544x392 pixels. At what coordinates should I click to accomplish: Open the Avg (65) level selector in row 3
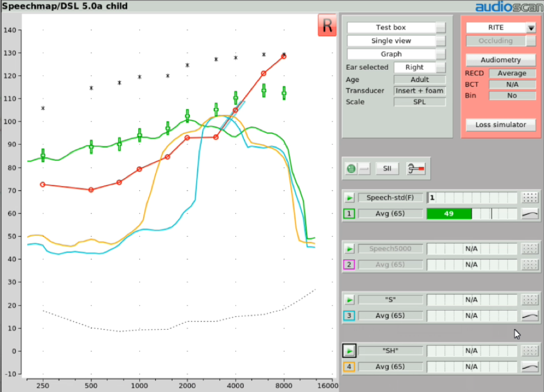click(x=390, y=316)
